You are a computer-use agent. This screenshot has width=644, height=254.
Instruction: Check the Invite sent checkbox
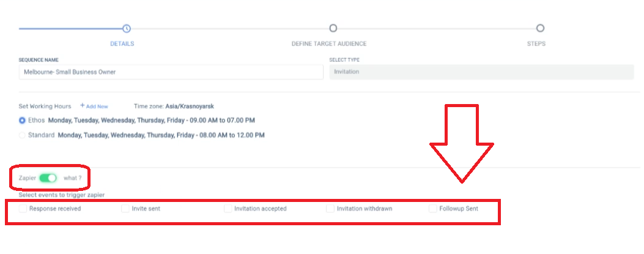click(125, 208)
